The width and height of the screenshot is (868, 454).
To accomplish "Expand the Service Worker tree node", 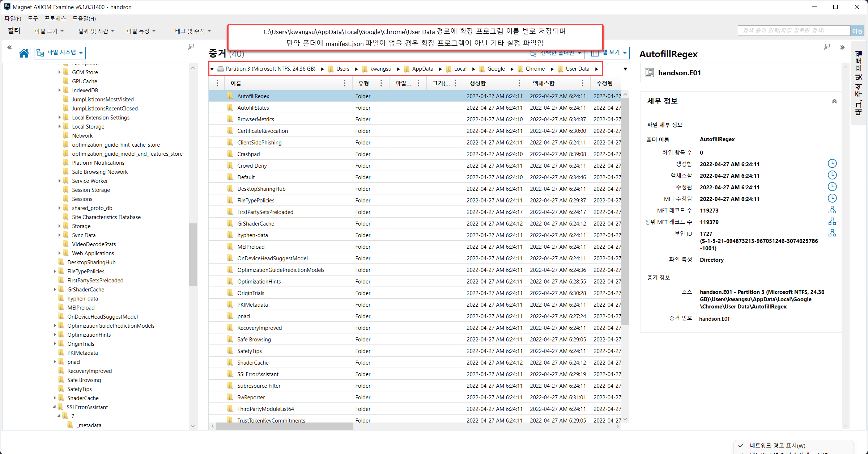I will pos(60,181).
